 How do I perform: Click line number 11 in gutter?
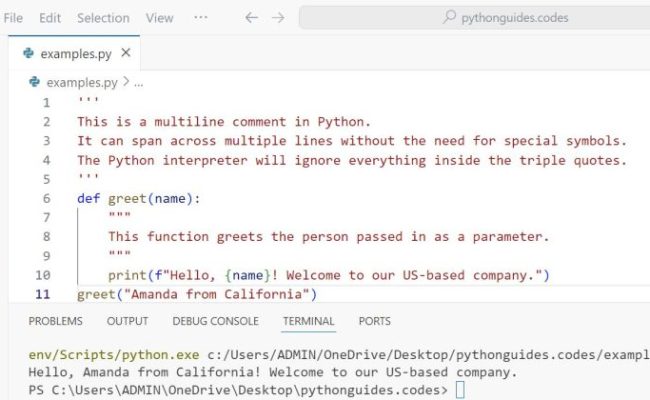point(43,294)
